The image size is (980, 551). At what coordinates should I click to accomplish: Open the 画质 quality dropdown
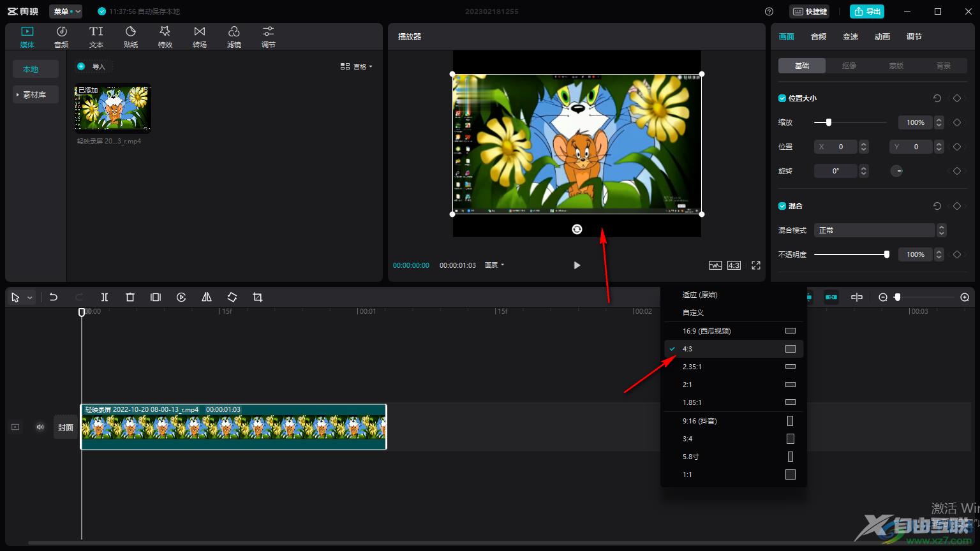(x=494, y=265)
